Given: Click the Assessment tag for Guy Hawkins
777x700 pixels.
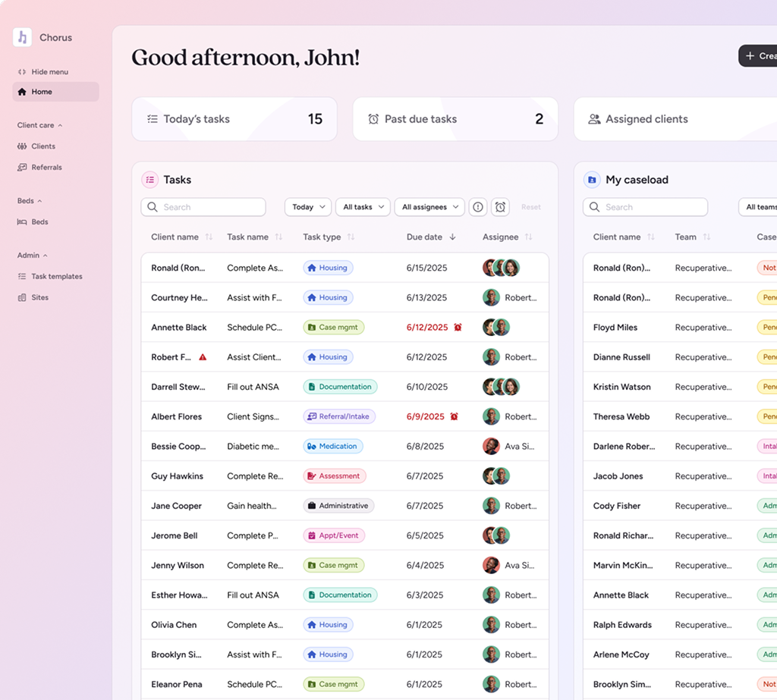Looking at the screenshot, I should point(335,476).
